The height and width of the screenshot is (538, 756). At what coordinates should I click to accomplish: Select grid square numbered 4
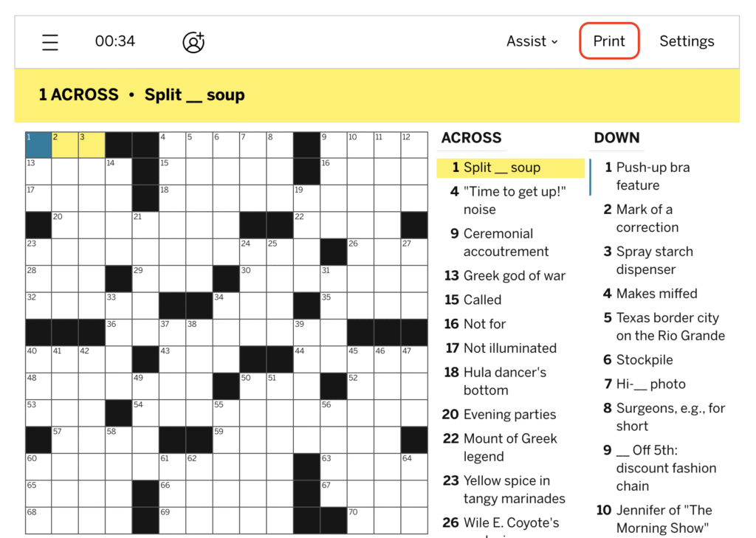coord(172,145)
